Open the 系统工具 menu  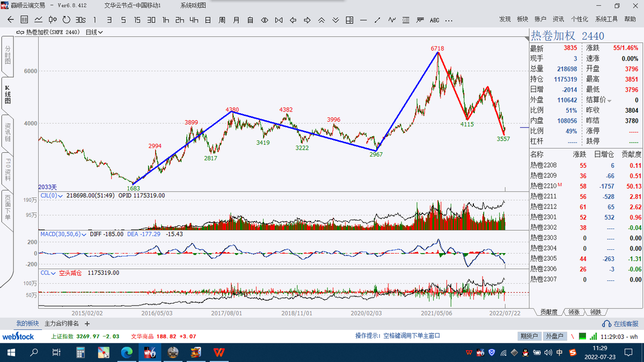606,19
